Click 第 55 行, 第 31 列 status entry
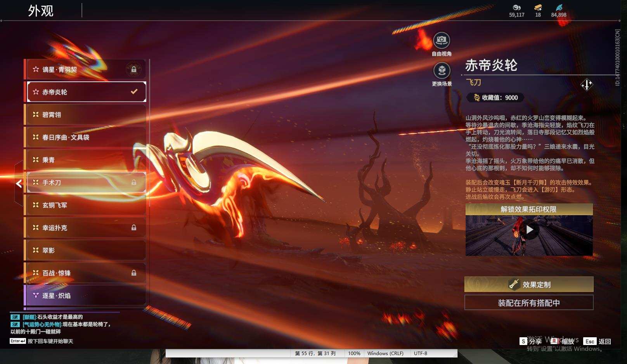Screen dimensions: 627x364 tap(315, 353)
